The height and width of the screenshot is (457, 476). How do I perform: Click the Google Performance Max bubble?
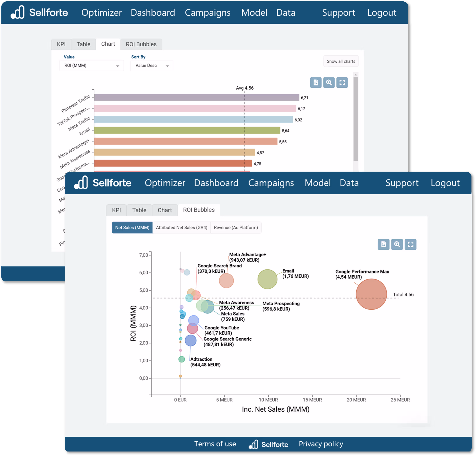click(x=371, y=294)
